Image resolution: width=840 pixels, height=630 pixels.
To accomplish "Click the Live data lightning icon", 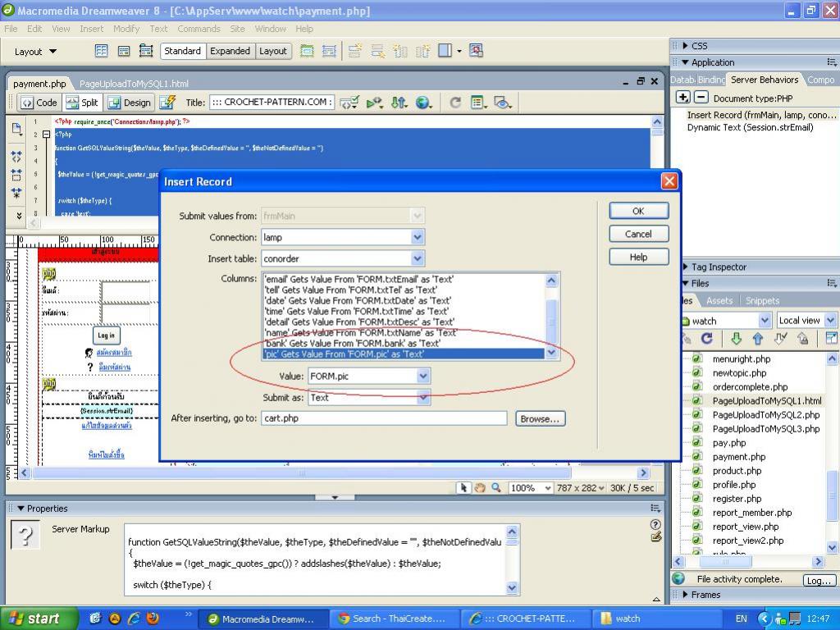I will (x=167, y=103).
